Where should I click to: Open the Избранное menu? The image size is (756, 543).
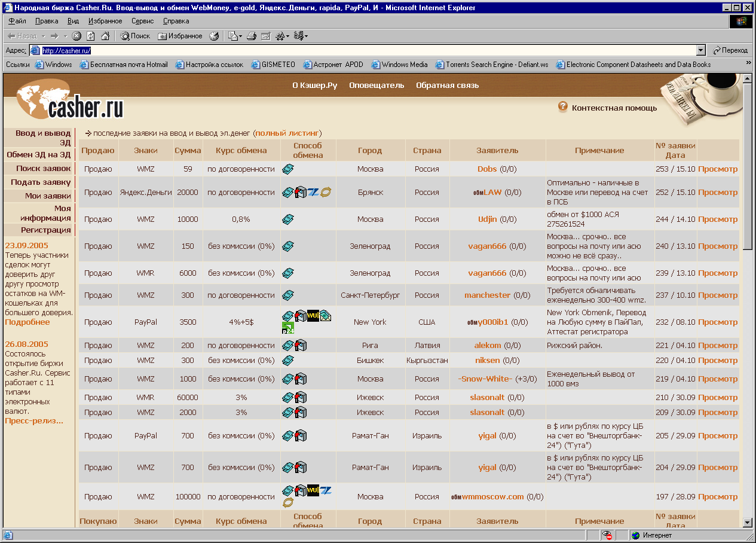coord(105,21)
